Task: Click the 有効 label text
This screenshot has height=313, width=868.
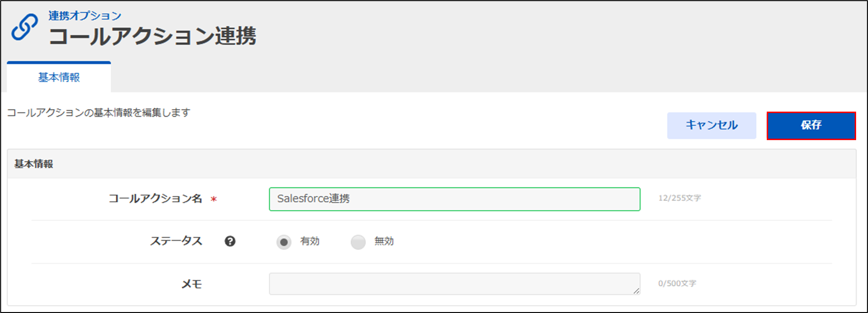Action: 310,241
